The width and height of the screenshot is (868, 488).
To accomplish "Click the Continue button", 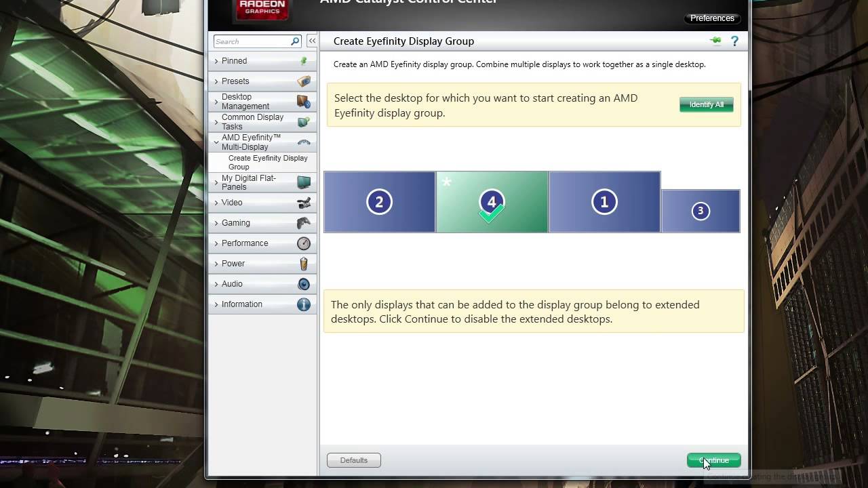I will 714,460.
